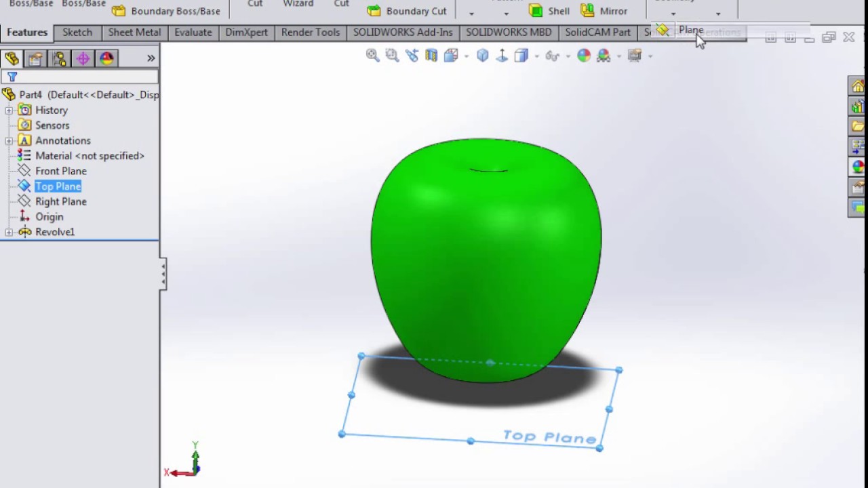The image size is (868, 488).
Task: Click the Hide/Show Items glasses icon
Action: [552, 56]
